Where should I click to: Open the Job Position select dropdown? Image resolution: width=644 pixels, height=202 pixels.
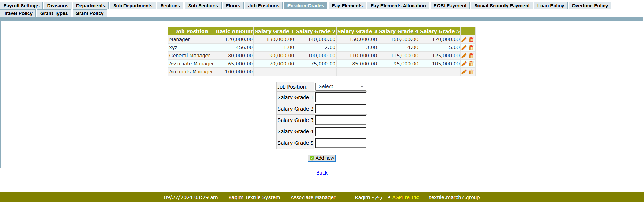point(340,87)
